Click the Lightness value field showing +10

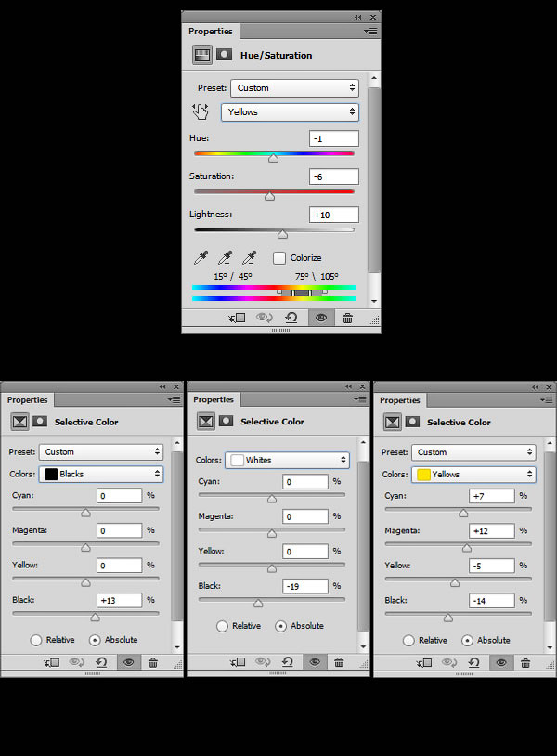[x=334, y=215]
